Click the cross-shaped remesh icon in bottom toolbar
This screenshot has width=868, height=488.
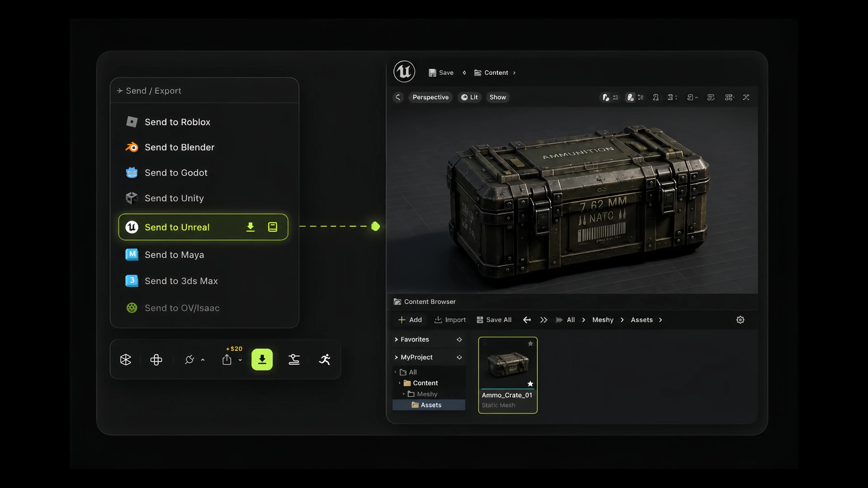[x=156, y=360]
